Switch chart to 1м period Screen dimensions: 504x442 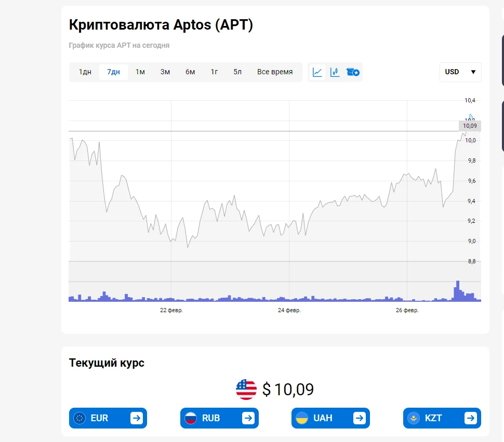(x=140, y=72)
